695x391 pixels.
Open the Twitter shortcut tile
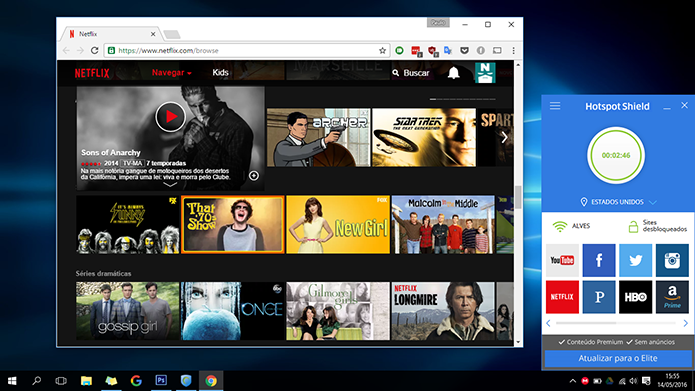636,260
